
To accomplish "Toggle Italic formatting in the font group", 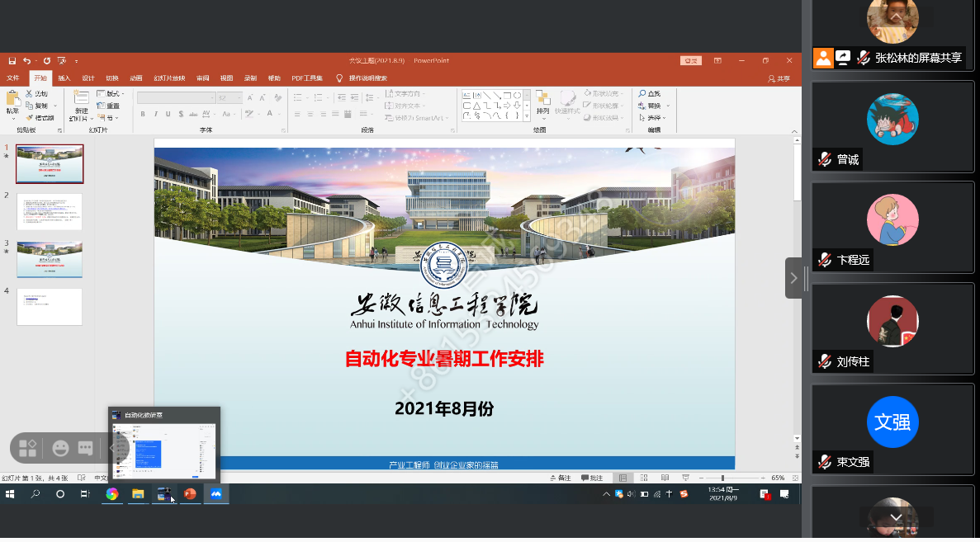I will pyautogui.click(x=155, y=115).
